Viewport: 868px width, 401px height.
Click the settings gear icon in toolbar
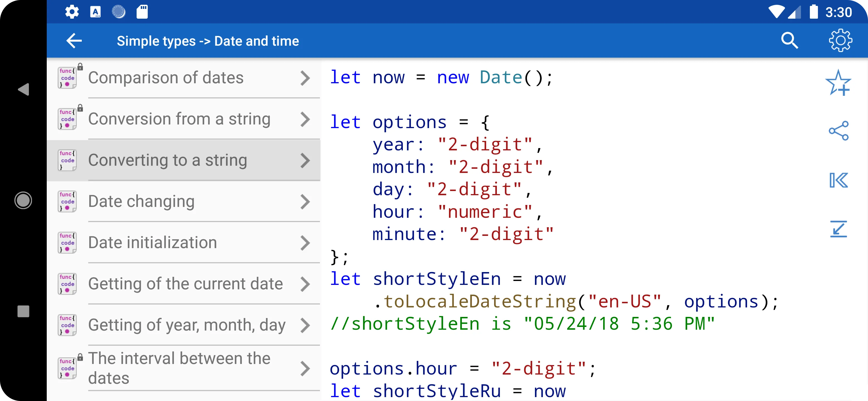[840, 40]
